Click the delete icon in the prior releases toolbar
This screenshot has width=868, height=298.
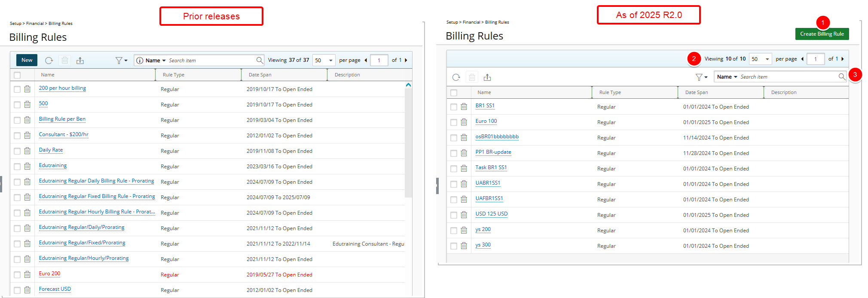coord(65,61)
